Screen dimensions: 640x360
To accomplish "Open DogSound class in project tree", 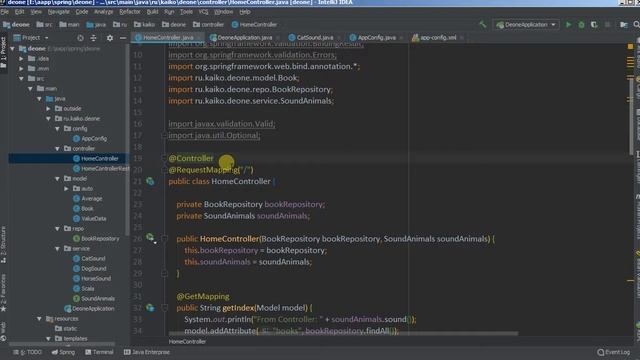I will pos(89,269).
